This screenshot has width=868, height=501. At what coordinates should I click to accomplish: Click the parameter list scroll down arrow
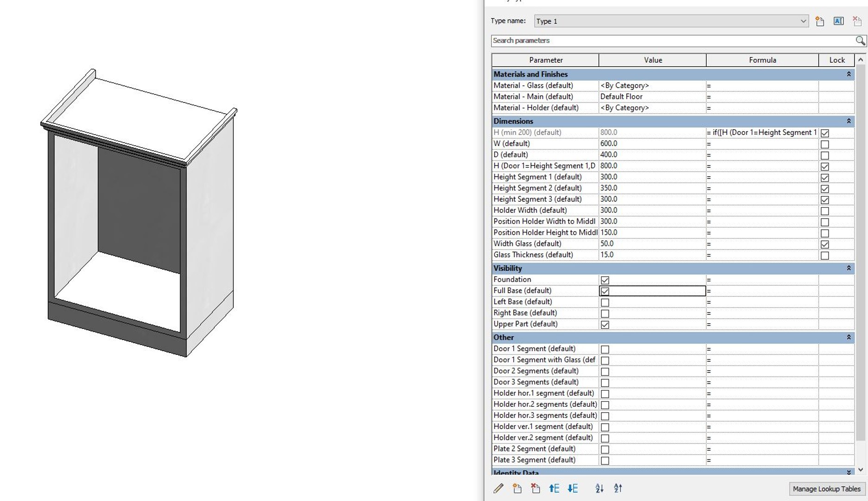click(x=861, y=469)
